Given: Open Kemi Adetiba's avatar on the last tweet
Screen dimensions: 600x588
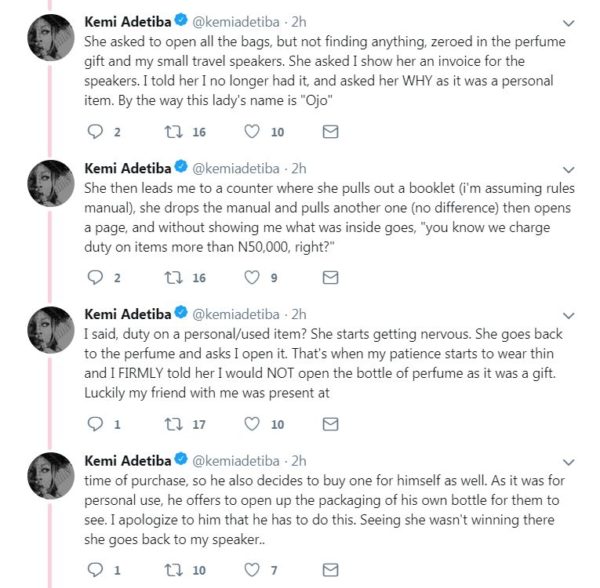Looking at the screenshot, I should point(51,476).
